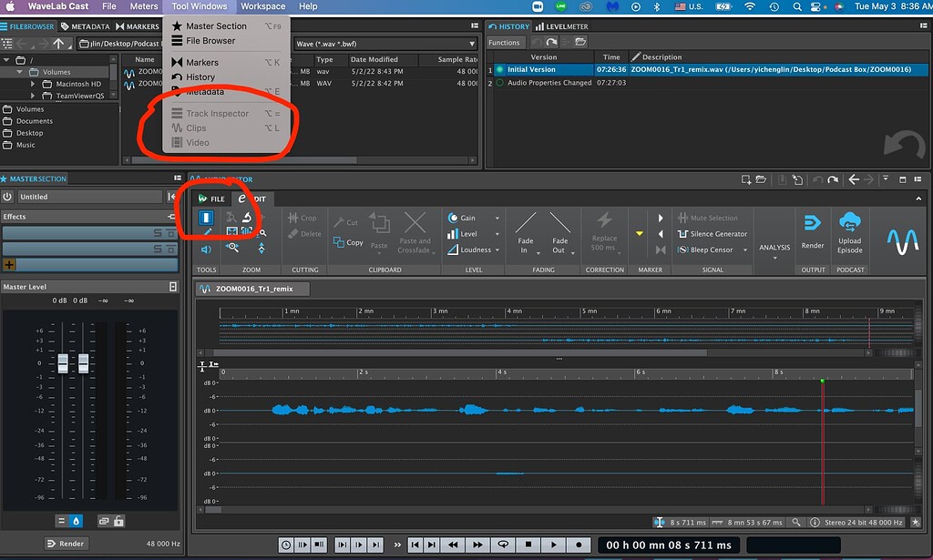The image size is (933, 560).
Task: Collapse the Volumes tree in the file browser
Action: [19, 71]
